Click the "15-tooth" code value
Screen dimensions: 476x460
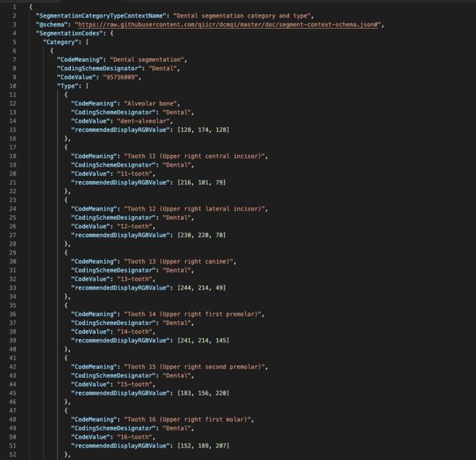pos(133,384)
